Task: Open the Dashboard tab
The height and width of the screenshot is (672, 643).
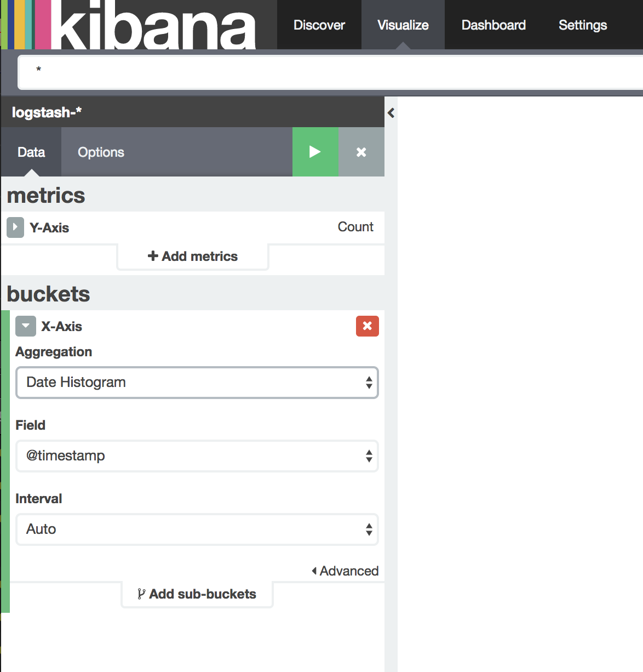Action: click(x=493, y=25)
